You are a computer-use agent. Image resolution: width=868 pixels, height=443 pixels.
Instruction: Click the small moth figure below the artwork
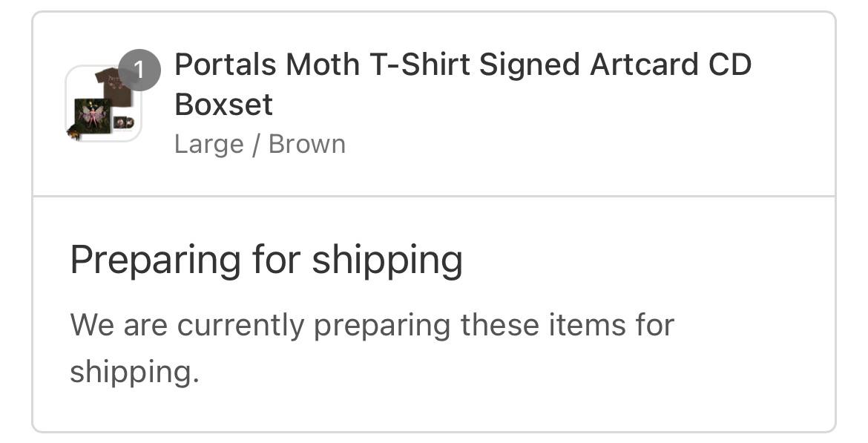74,132
